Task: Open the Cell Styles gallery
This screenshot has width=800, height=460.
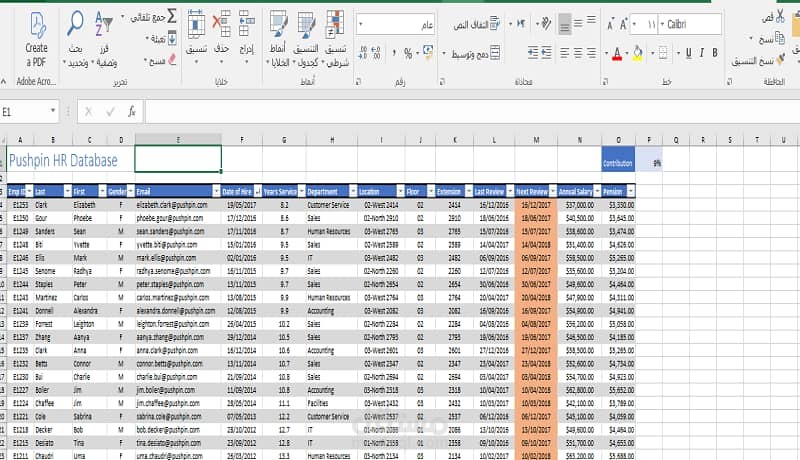Action: (278, 38)
